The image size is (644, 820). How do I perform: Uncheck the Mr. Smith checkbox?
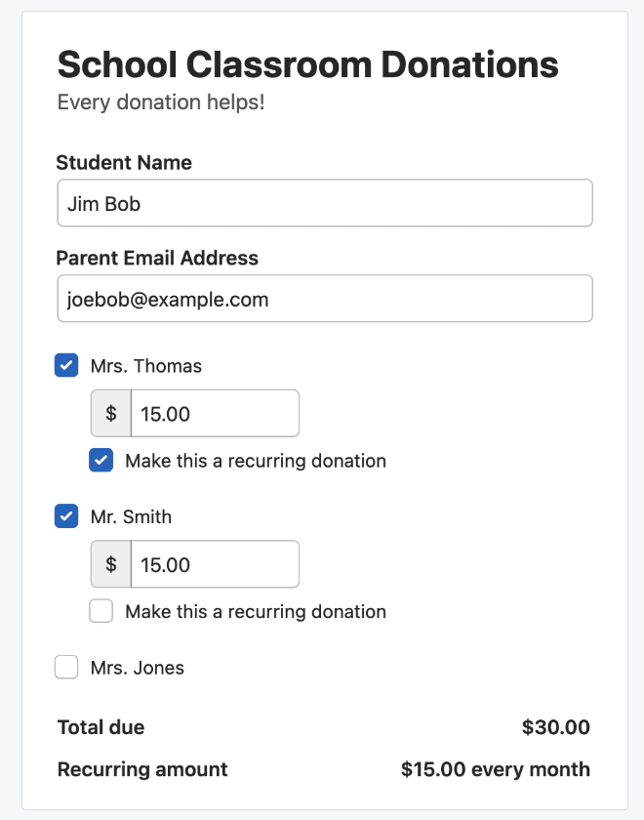coord(66,516)
